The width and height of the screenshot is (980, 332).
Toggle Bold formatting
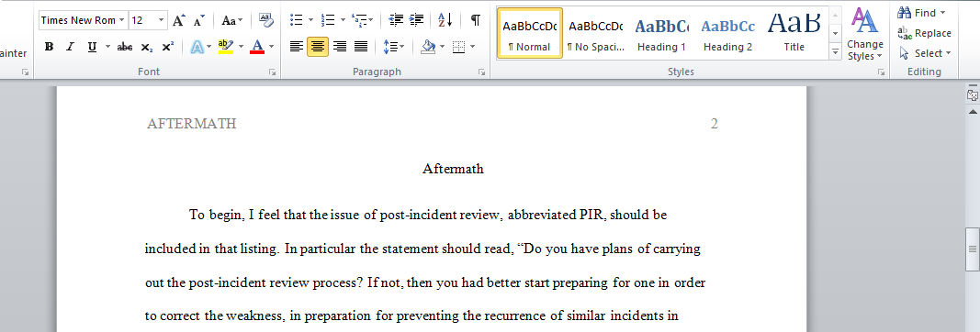[50, 46]
